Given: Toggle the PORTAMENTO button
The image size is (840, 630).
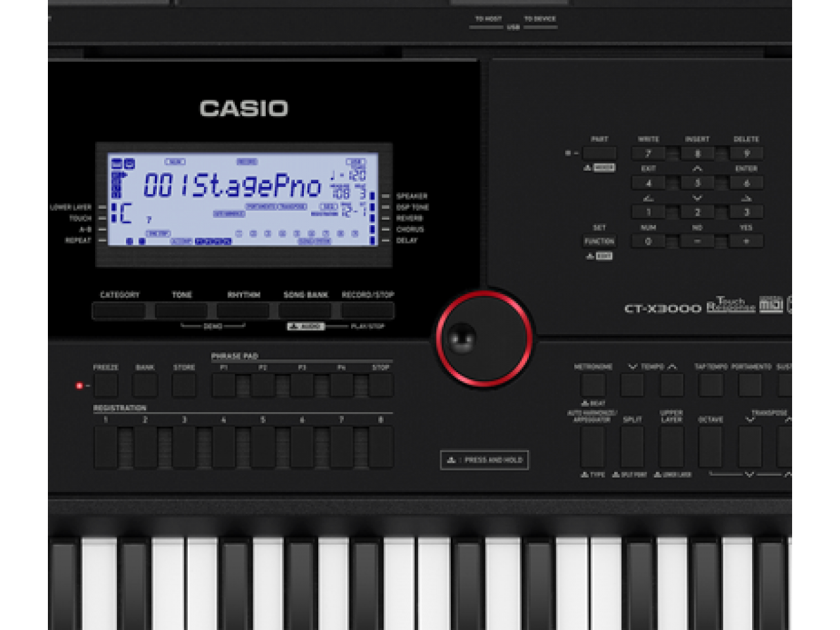Looking at the screenshot, I should 750,385.
